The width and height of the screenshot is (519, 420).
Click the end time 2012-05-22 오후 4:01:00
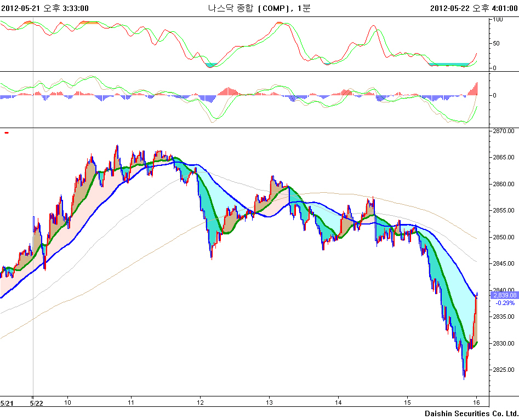pyautogui.click(x=474, y=8)
